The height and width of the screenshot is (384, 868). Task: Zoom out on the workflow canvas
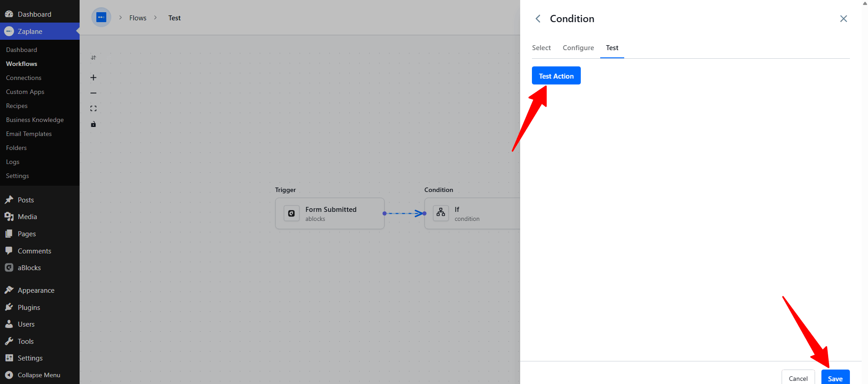93,93
